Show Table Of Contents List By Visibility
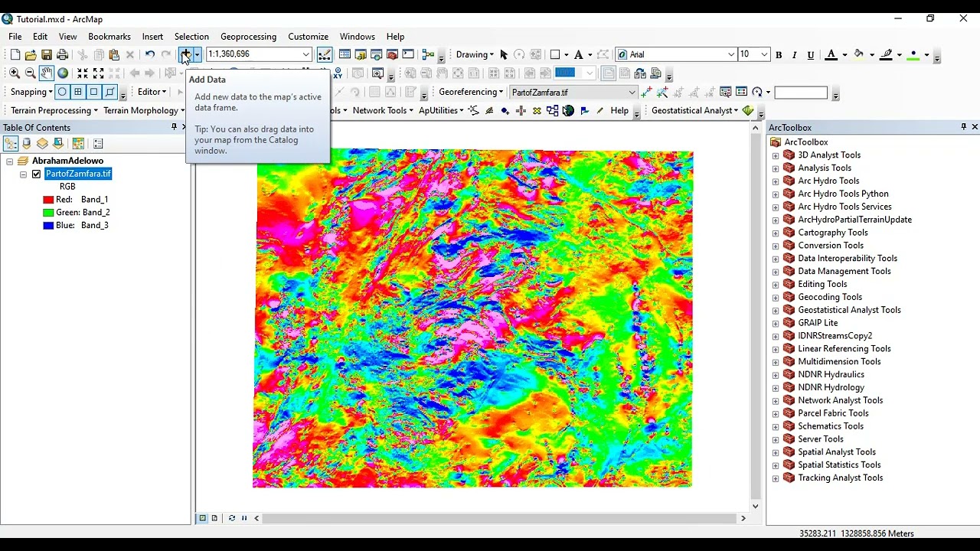This screenshot has height=551, width=980. click(42, 143)
